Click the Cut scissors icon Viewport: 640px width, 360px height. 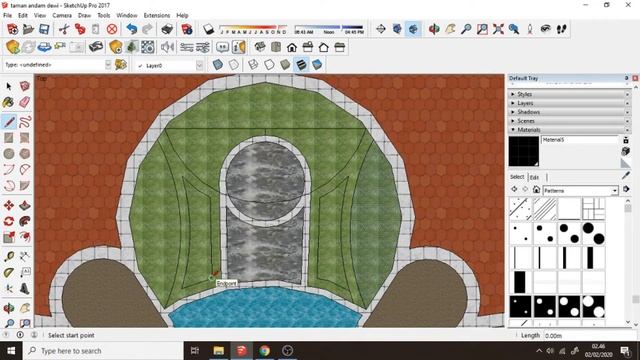click(x=64, y=29)
